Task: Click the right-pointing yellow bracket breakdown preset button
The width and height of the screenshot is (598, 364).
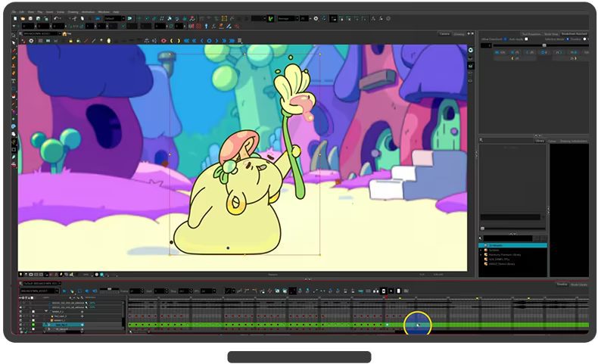Action: click(x=574, y=58)
